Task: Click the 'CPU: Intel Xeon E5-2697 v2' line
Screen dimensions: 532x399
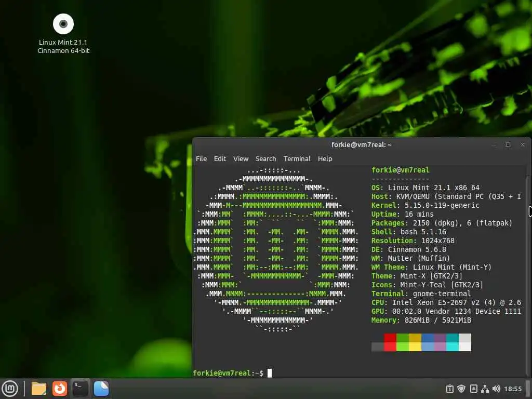Action: point(446,302)
